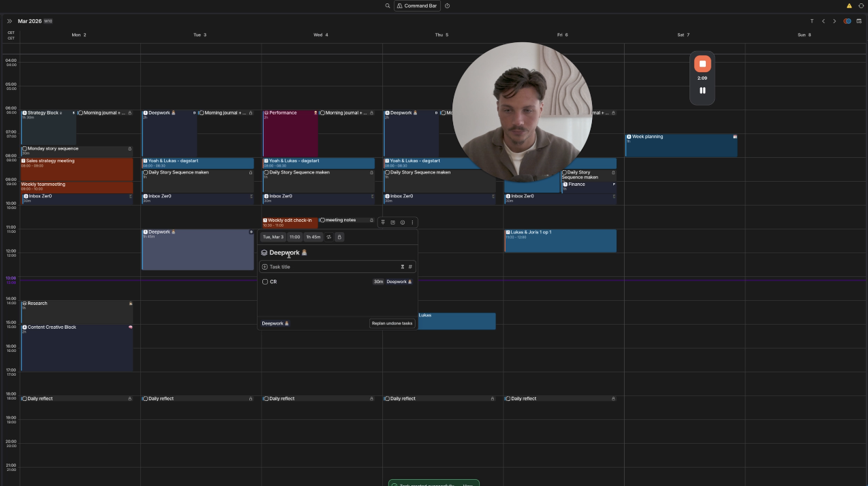The height and width of the screenshot is (486, 868).
Task: Click the Mon 2 day header
Action: click(79, 35)
